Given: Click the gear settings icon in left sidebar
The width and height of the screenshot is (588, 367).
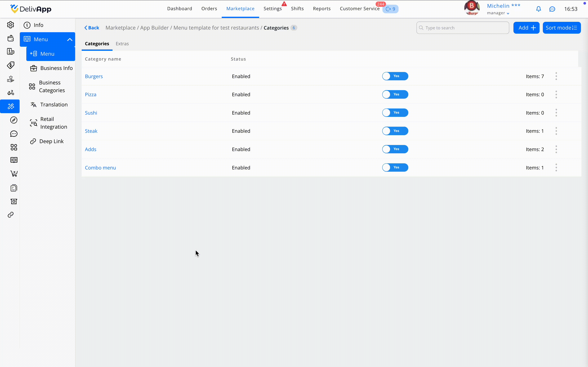Looking at the screenshot, I should point(10,25).
